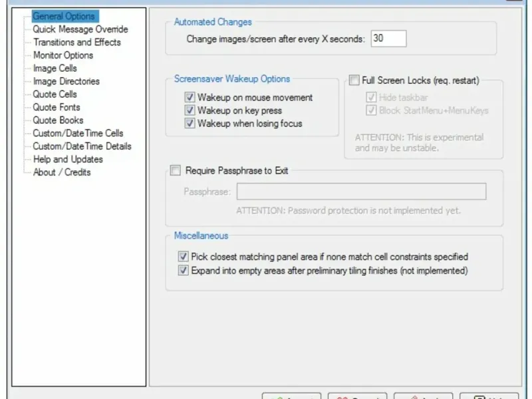The width and height of the screenshot is (532, 399).
Task: Open Quick Message Override settings
Action: 80,29
